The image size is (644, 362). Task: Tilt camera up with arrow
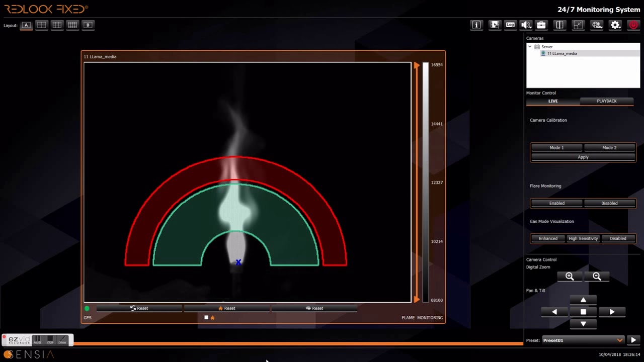583,300
